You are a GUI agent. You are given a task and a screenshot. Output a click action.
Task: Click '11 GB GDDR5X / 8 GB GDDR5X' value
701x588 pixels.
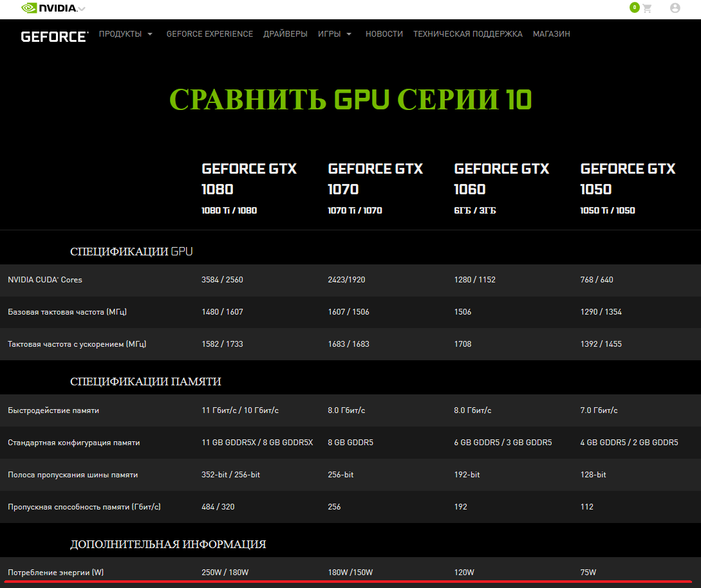257,443
